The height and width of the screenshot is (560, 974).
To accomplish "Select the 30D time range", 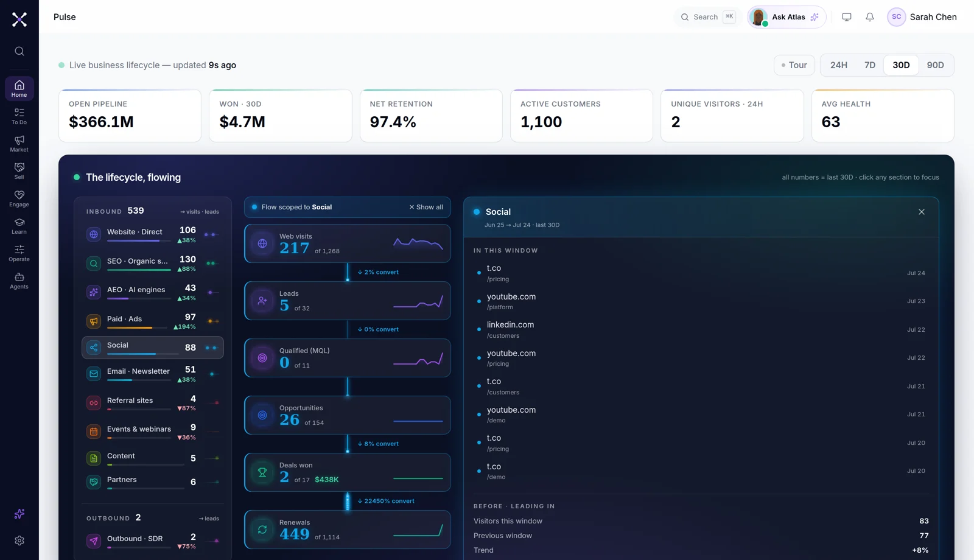I will [901, 65].
